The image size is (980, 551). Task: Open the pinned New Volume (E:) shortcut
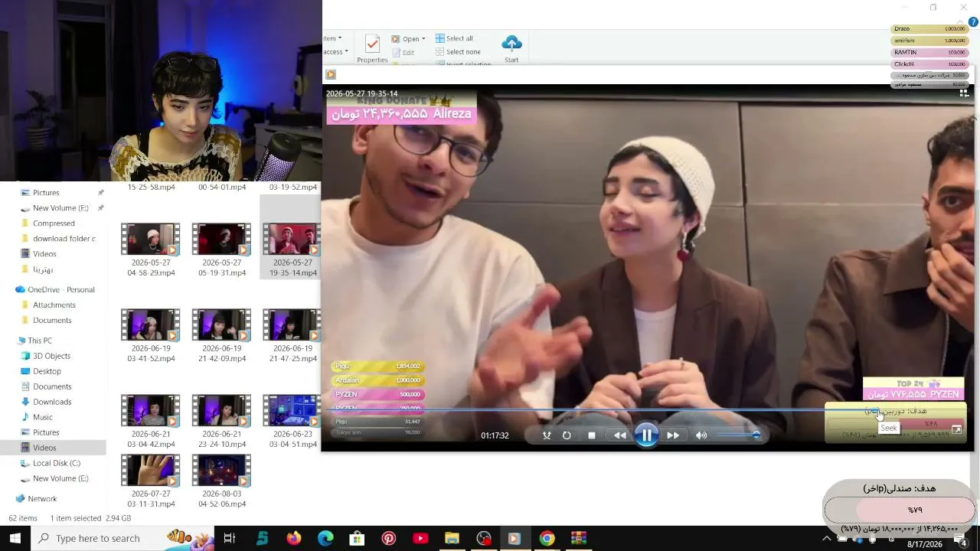(x=60, y=208)
